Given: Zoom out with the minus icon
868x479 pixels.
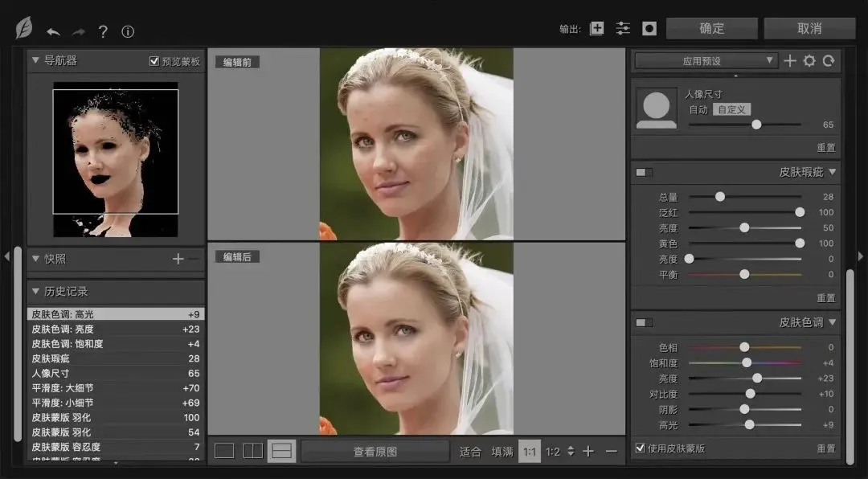Looking at the screenshot, I should tap(611, 452).
